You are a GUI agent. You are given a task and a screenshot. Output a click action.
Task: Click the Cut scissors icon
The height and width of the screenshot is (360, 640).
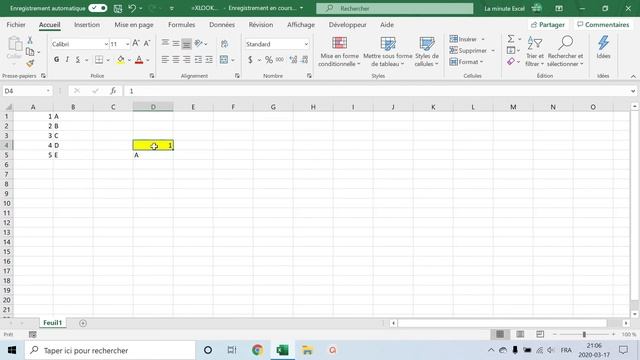(x=30, y=40)
